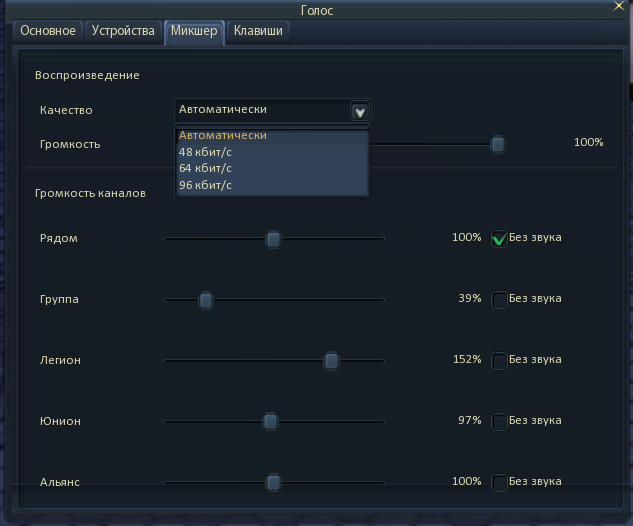Viewport: 633px width, 526px height.
Task: Go to the Клавиши tab
Action: [x=258, y=31]
